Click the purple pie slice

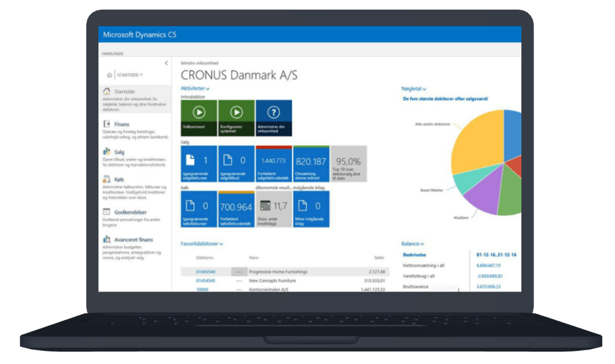pyautogui.click(x=483, y=191)
